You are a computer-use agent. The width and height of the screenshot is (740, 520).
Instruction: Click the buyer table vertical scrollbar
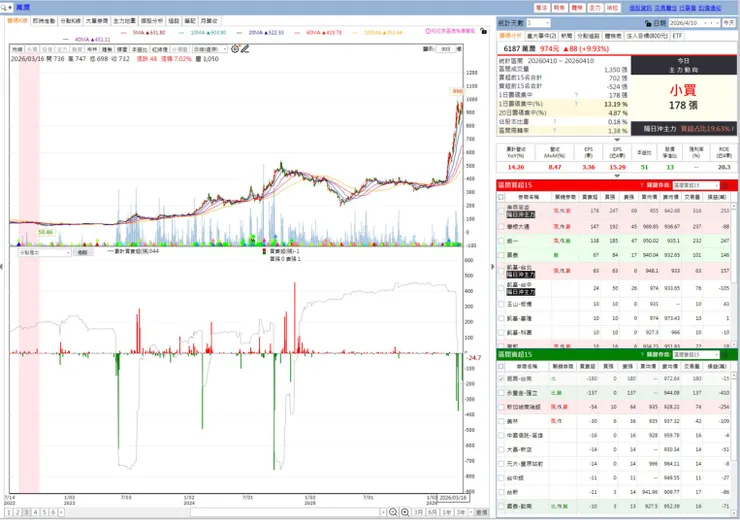tap(734, 276)
